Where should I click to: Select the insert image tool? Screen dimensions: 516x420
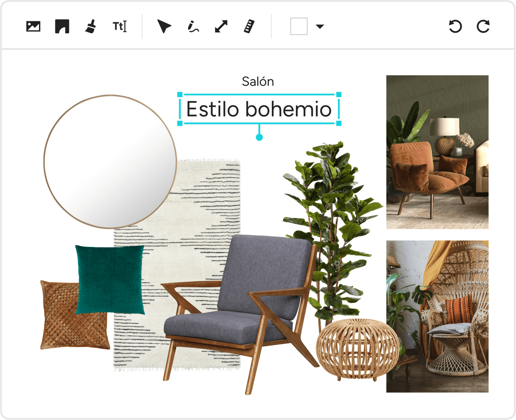click(x=33, y=27)
